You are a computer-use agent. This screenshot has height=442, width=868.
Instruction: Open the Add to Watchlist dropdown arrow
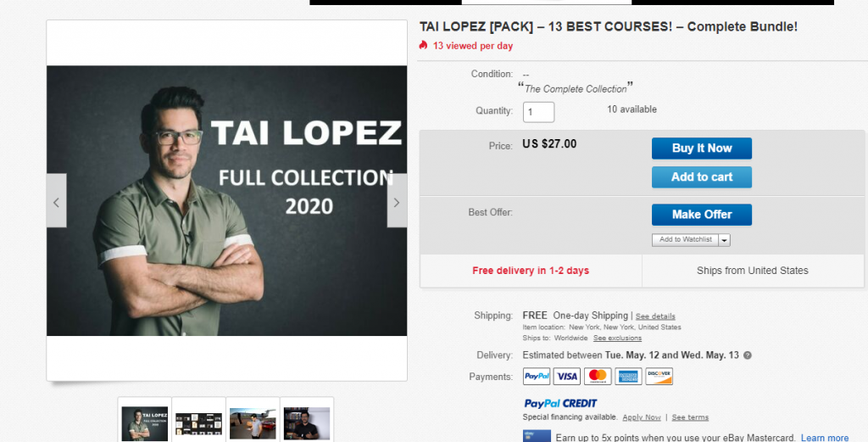click(x=724, y=240)
